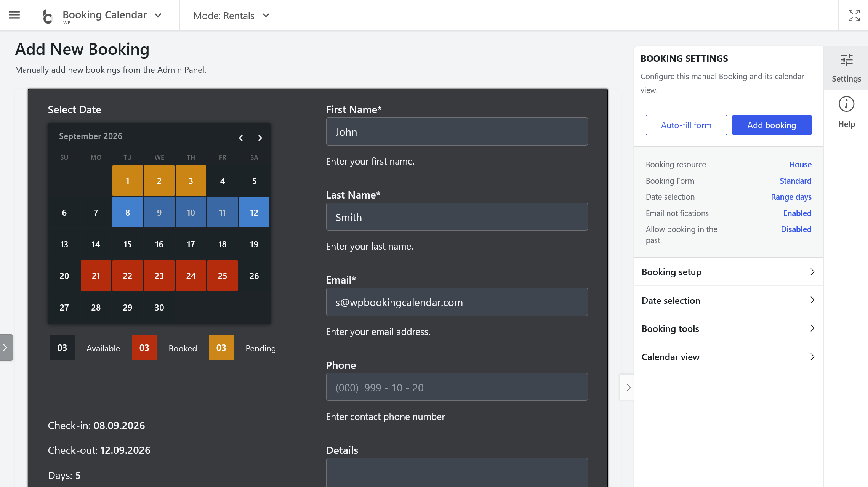
Task: Click the Last Name input field
Action: 457,217
